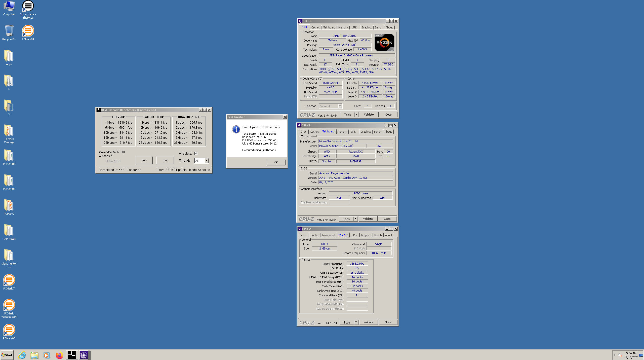The image size is (644, 360).
Task: Select HEVC Benchmark taskbar button
Action: click(72, 355)
